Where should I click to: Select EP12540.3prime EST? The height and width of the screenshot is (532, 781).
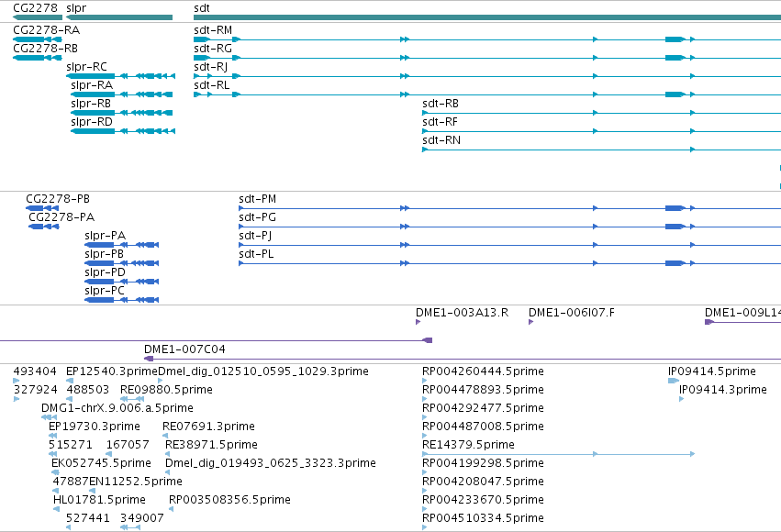pyautogui.click(x=70, y=381)
